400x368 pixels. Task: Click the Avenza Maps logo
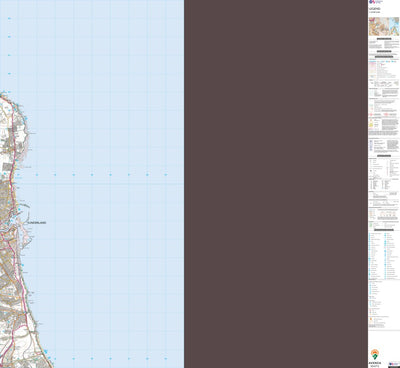click(375, 357)
